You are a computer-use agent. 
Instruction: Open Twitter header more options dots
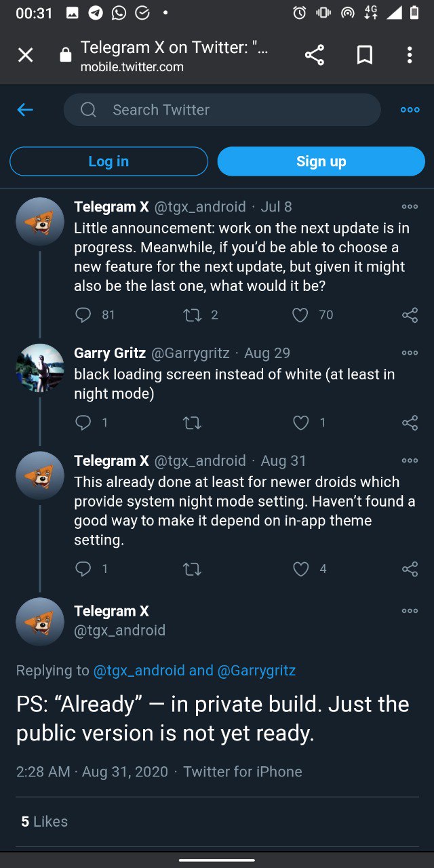tap(410, 110)
